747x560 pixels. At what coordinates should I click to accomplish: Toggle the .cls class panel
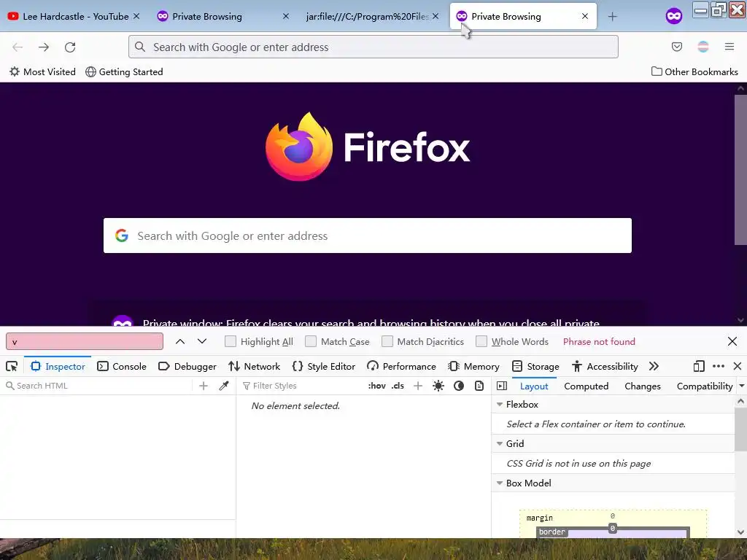coord(398,386)
